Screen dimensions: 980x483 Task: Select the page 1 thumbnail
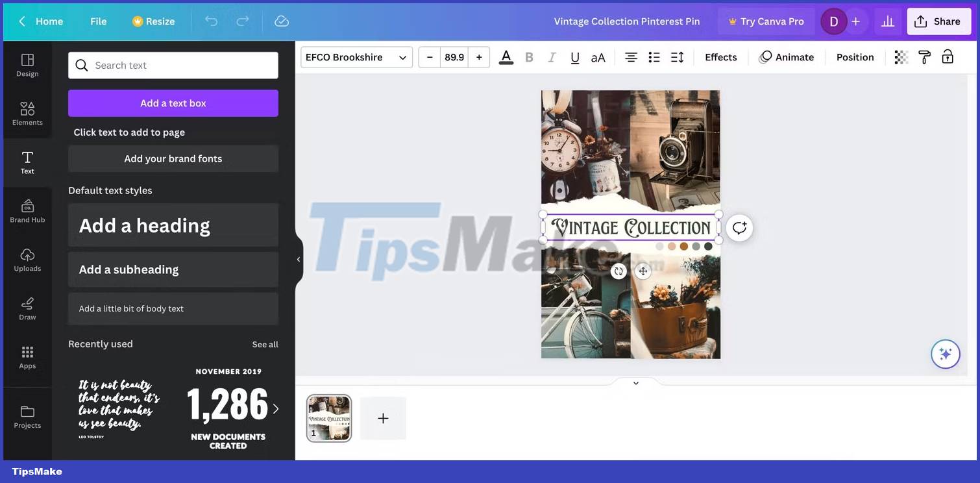328,417
